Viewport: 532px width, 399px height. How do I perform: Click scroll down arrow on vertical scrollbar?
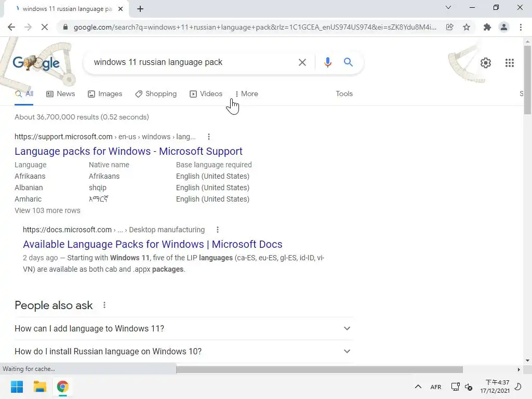tap(527, 361)
